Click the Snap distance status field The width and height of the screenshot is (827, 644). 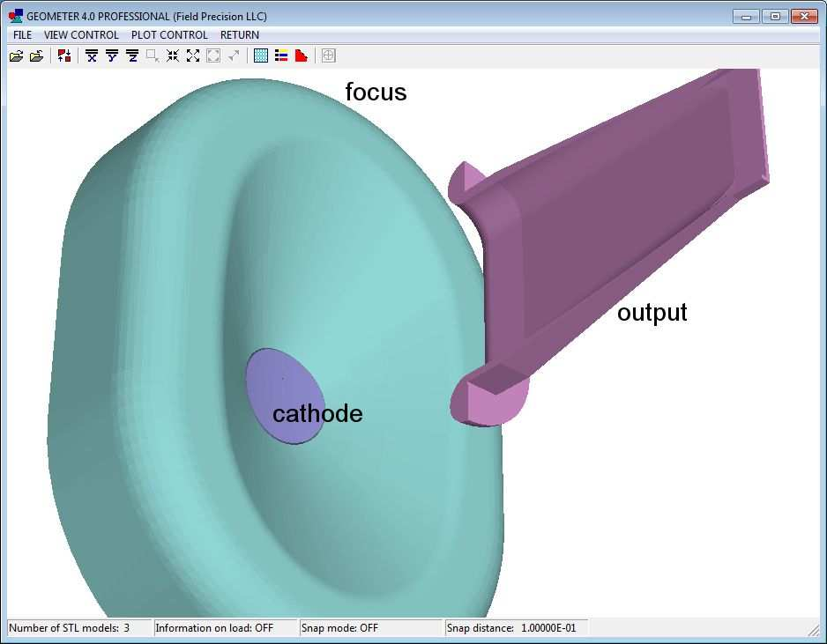click(515, 628)
